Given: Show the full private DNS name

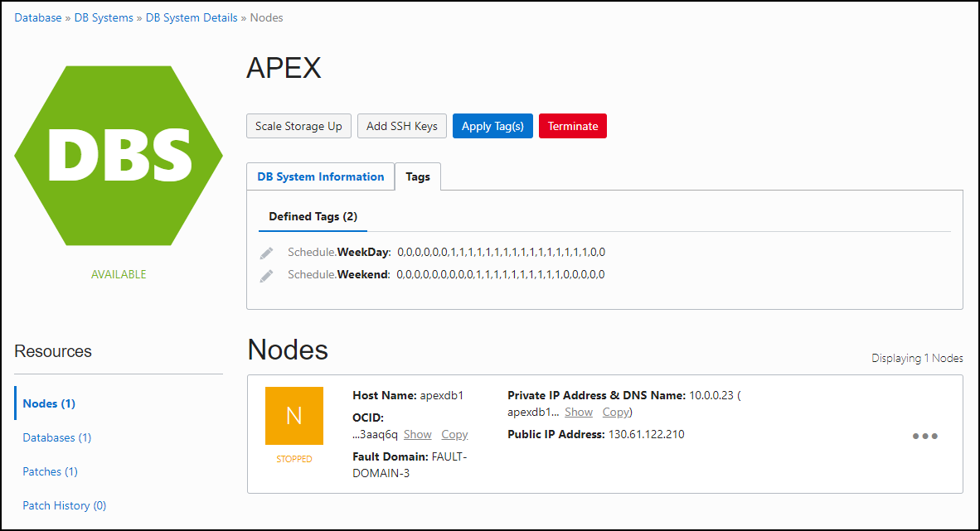Looking at the screenshot, I should pos(579,412).
